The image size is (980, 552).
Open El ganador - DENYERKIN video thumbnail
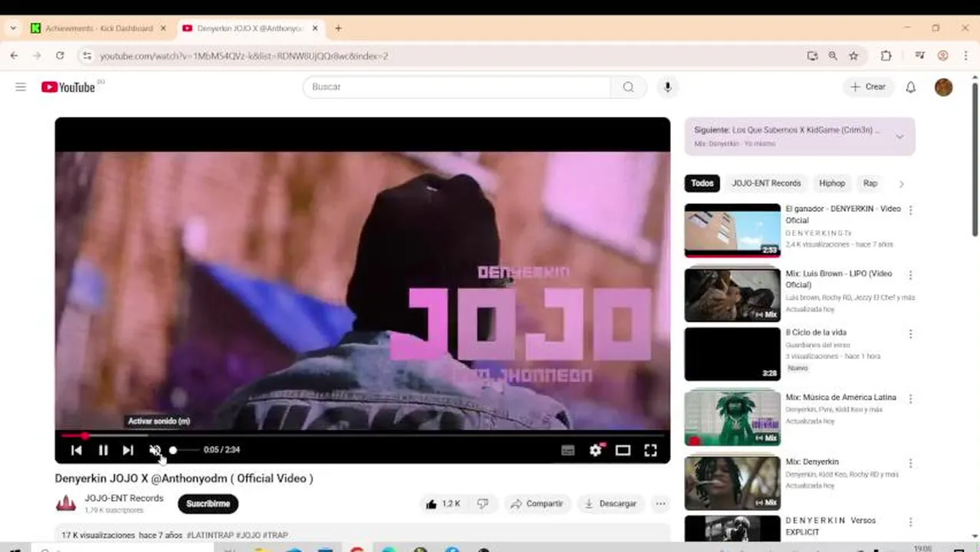pos(732,231)
